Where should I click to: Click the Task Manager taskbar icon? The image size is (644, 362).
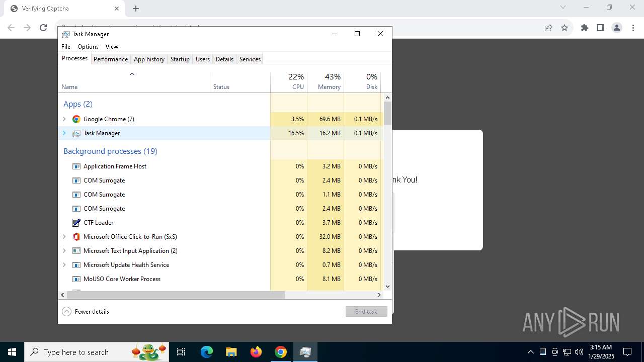click(x=305, y=352)
